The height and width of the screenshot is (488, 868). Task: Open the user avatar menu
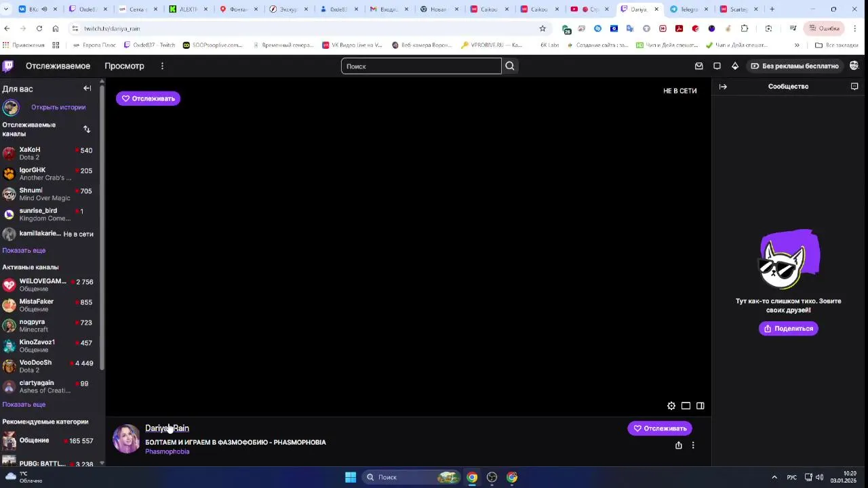click(854, 66)
